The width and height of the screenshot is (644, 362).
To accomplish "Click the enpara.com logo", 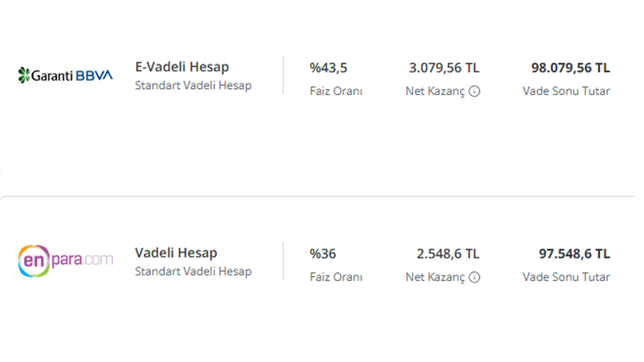I will point(65,261).
